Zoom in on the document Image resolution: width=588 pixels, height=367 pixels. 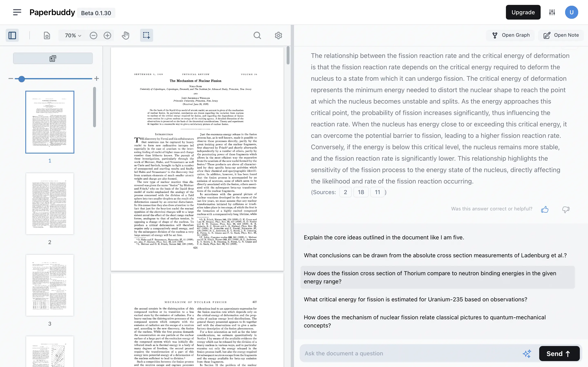(x=107, y=35)
